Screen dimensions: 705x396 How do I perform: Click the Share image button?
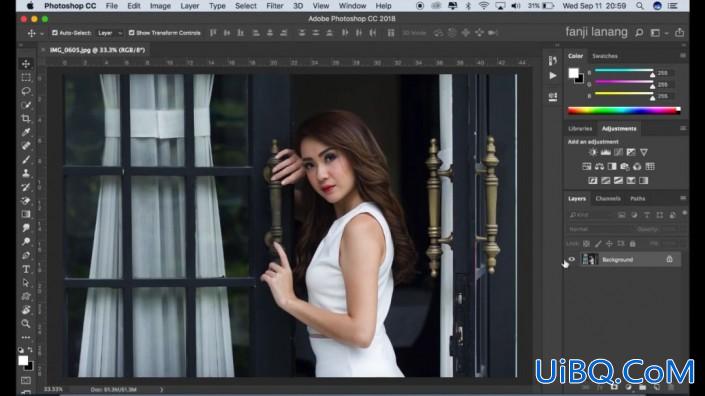pos(679,32)
